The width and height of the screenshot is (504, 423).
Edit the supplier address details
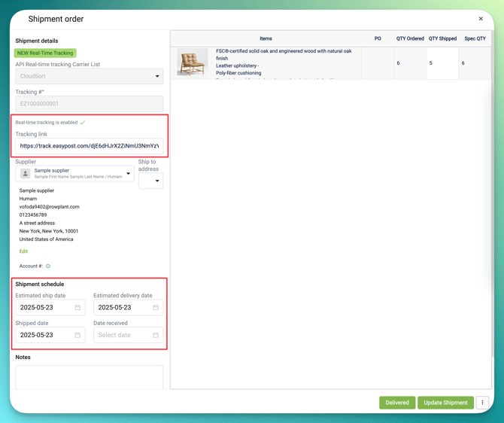[23, 251]
